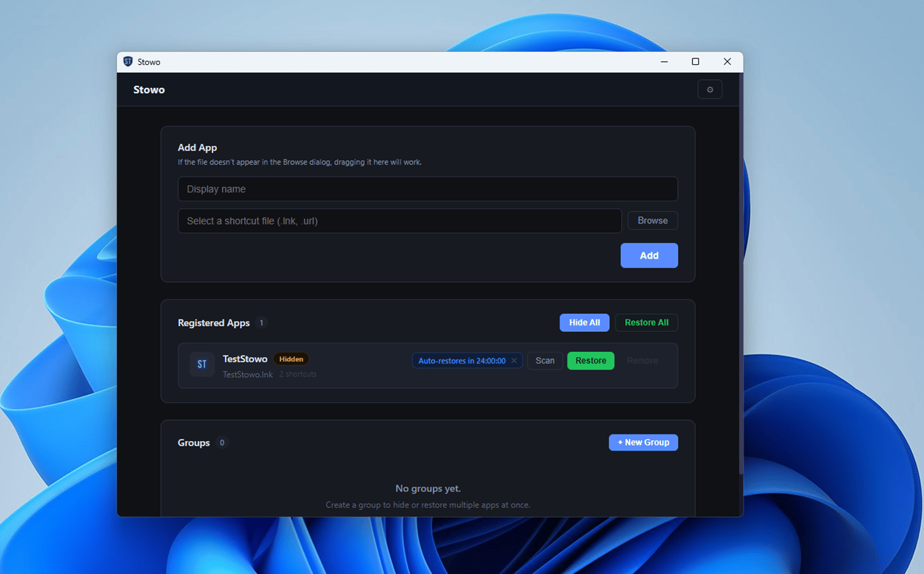Click the Groups count badge
Image resolution: width=924 pixels, height=574 pixels.
coord(222,442)
